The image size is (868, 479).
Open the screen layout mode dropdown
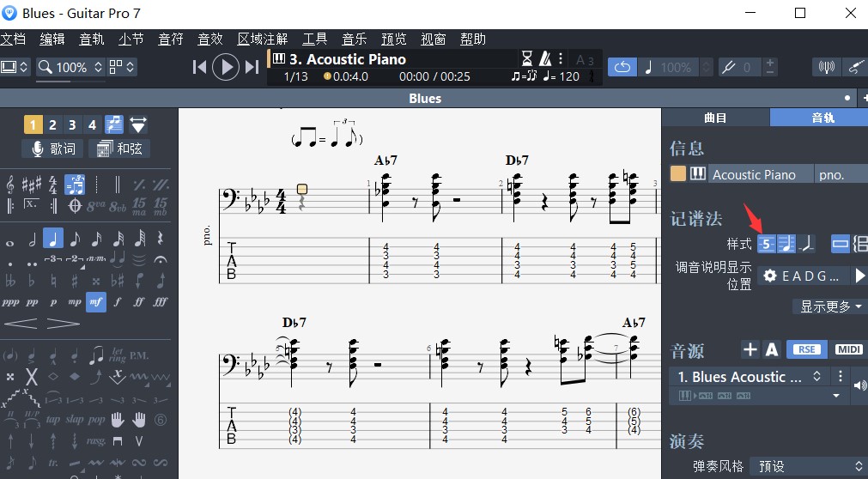click(x=15, y=67)
